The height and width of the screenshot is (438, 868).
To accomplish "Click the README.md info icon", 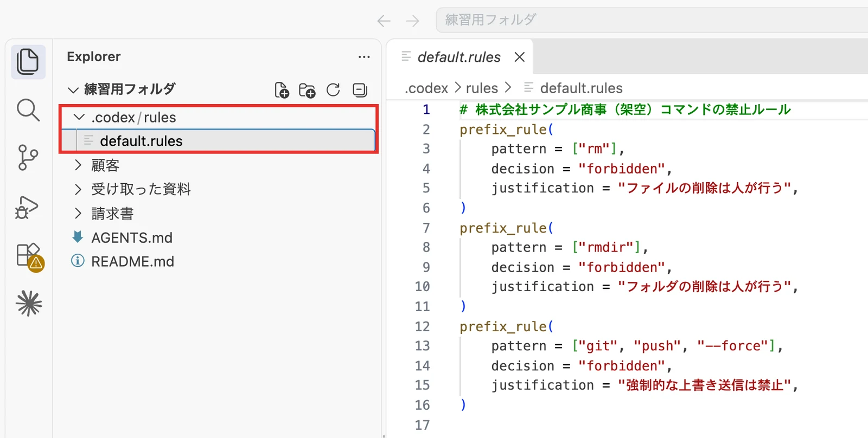I will tap(78, 261).
